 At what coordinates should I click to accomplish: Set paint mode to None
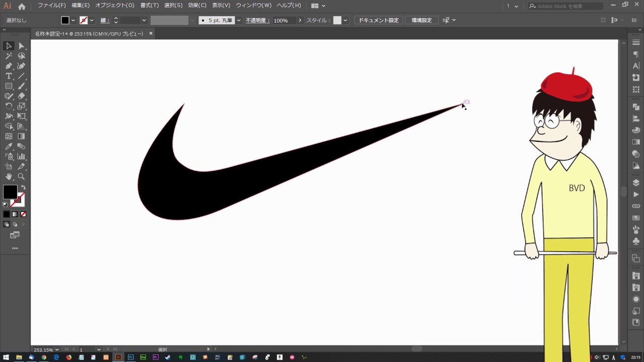tap(23, 214)
